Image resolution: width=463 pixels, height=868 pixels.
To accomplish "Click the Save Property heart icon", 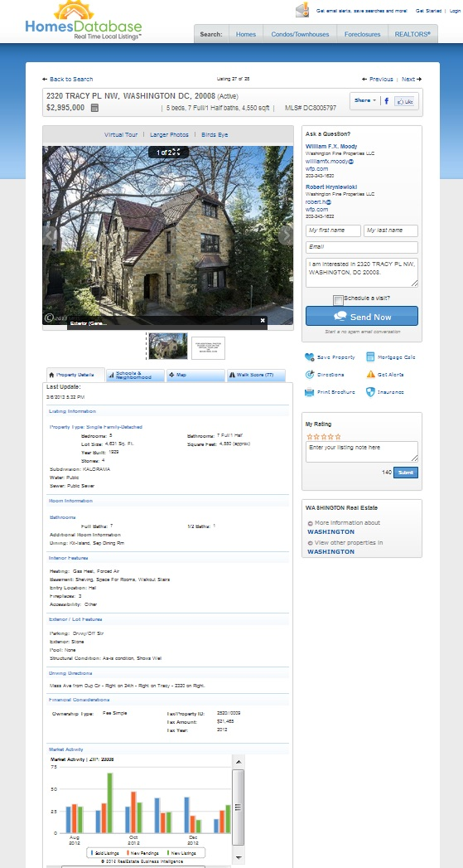I will pos(309,357).
